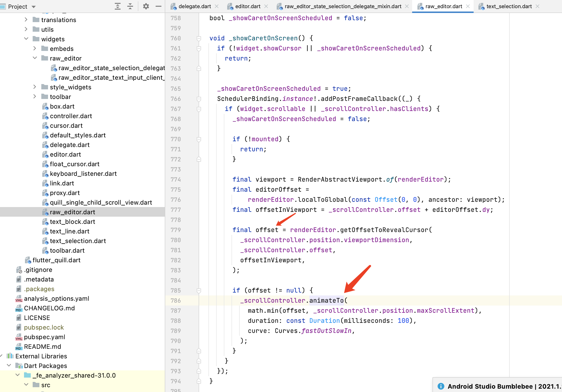Collapse the Dart Packages node
The image size is (562, 392).
tap(9, 365)
